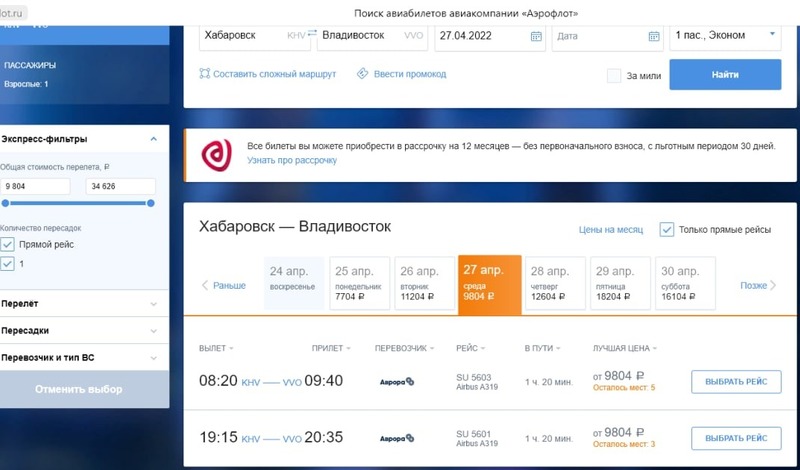800x470 pixels.
Task: Sort by Перевозчик column header
Action: click(x=405, y=348)
